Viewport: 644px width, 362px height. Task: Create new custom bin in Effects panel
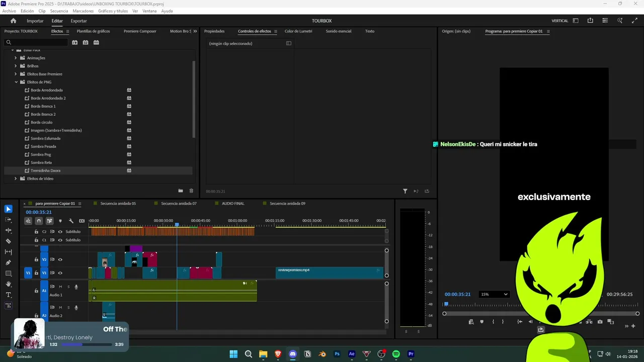[x=181, y=191]
